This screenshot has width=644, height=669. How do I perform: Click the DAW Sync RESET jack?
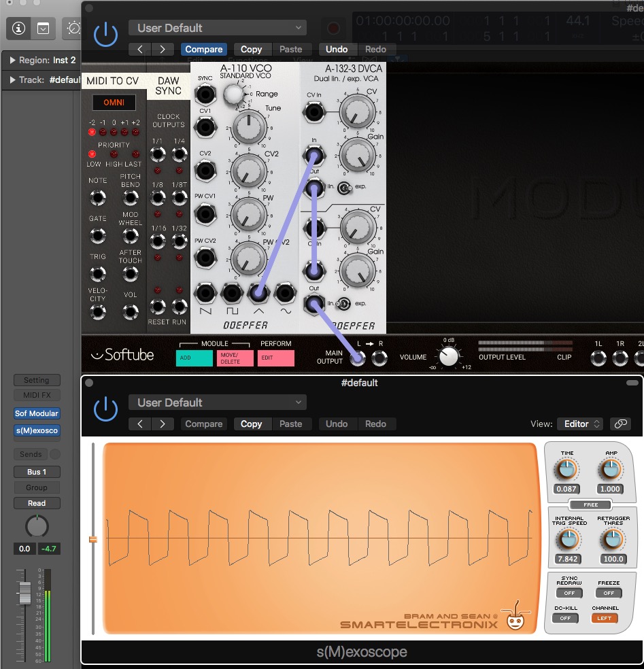(158, 307)
